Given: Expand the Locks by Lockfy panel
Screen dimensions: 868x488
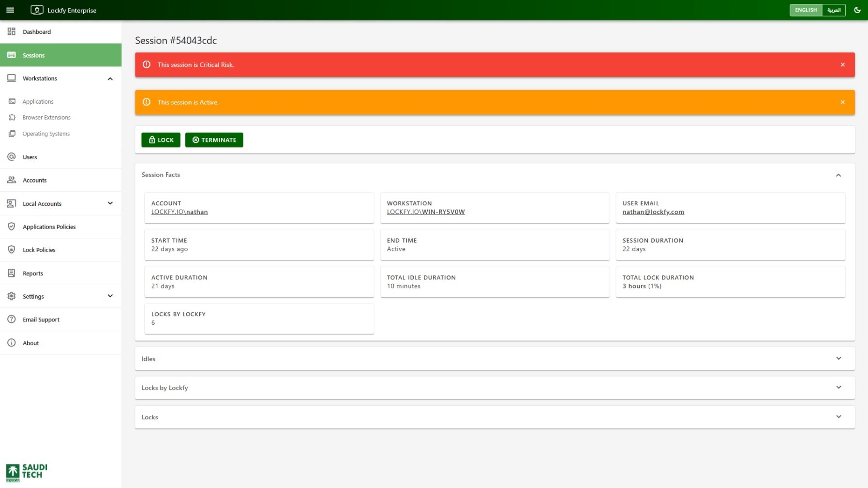Looking at the screenshot, I should coord(838,388).
